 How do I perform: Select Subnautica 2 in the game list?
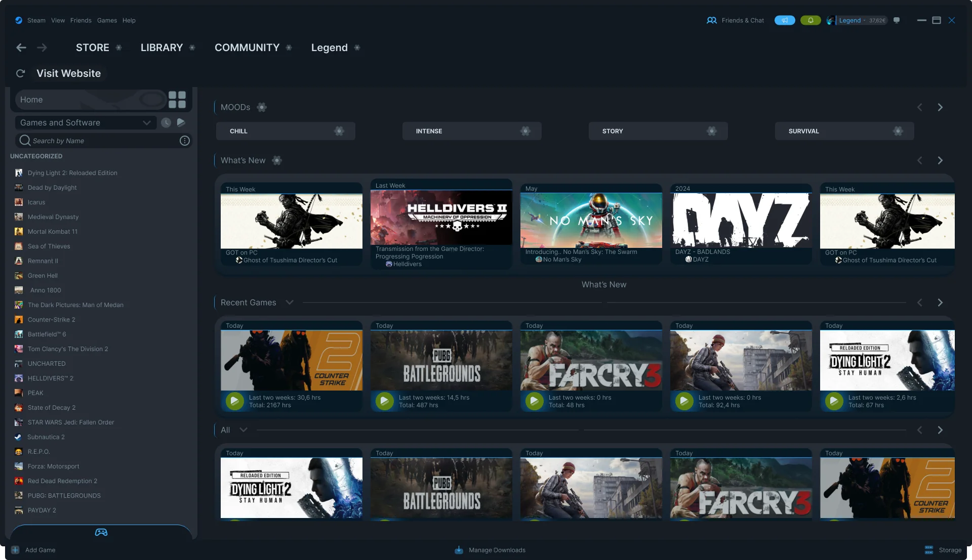[46, 437]
